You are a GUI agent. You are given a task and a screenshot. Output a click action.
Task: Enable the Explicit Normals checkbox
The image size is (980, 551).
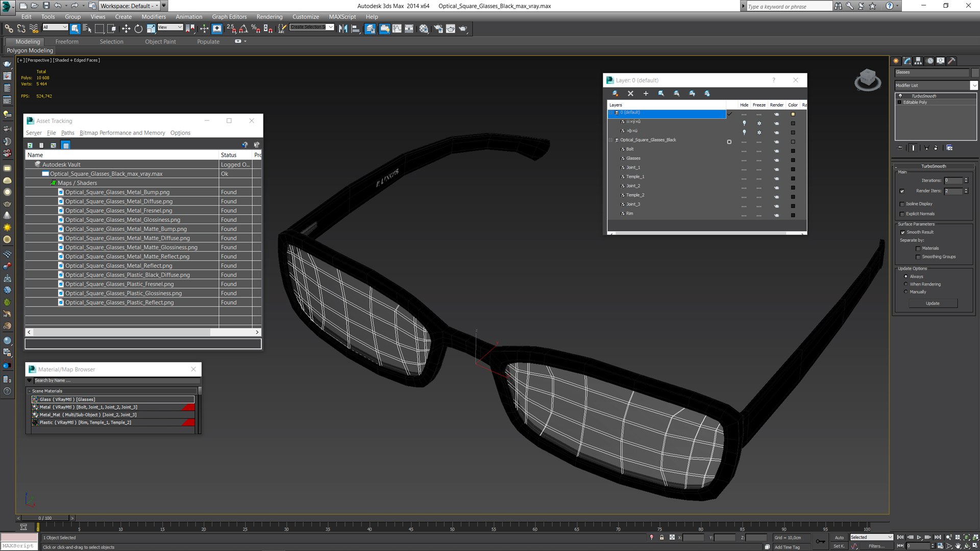click(902, 214)
